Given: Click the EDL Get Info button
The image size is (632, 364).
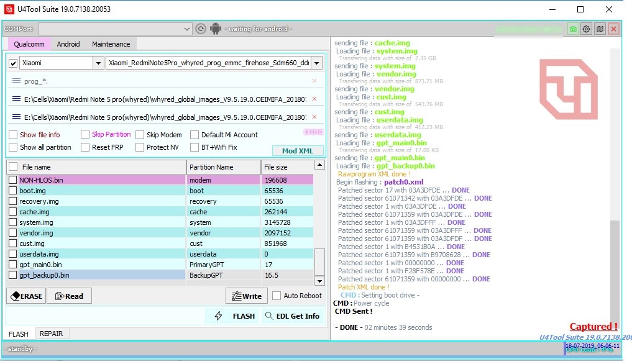Looking at the screenshot, I should pos(292,316).
